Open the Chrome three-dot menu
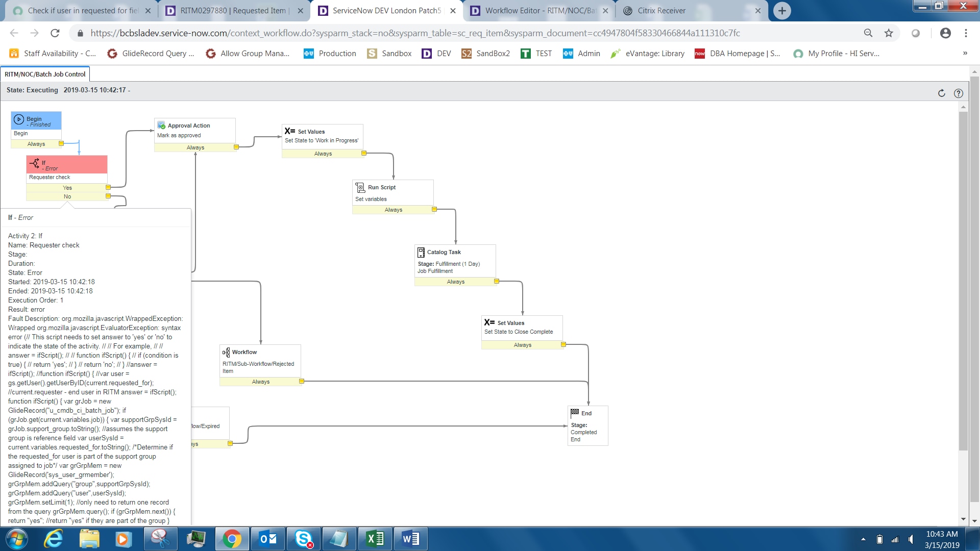Viewport: 980px width, 551px height. point(966,33)
